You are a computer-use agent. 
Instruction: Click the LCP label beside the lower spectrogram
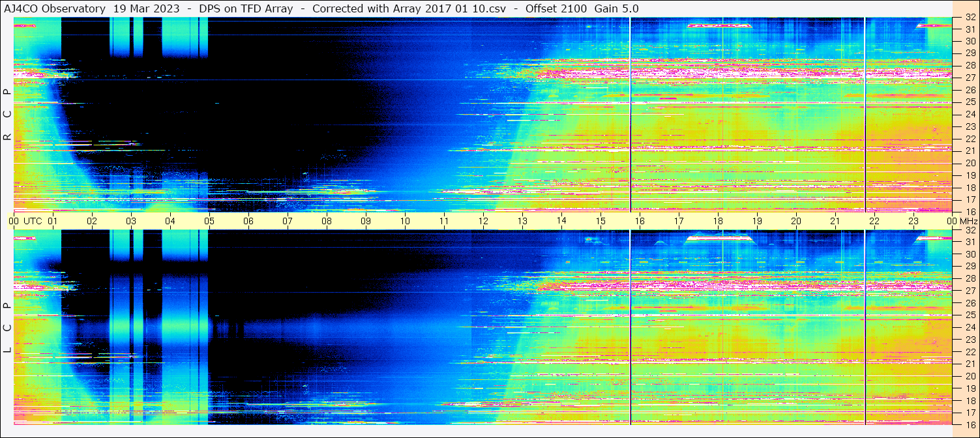8,328
